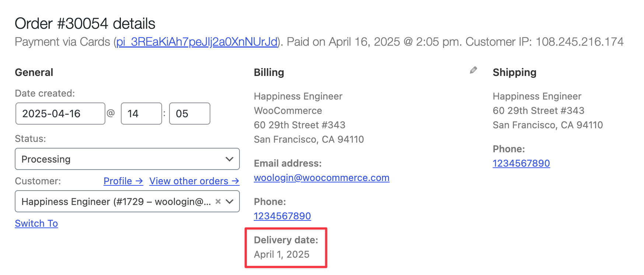
Task: Expand the customer dropdown arrow
Action: (x=230, y=201)
